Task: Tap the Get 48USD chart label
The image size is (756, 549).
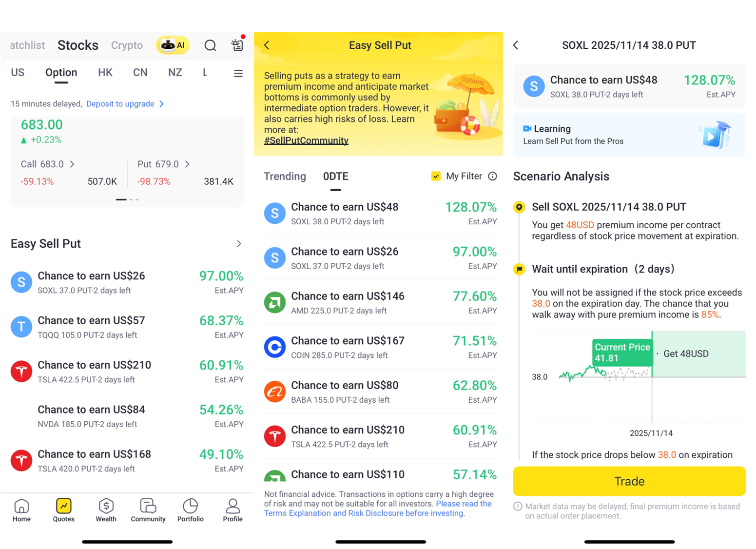Action: tap(686, 354)
